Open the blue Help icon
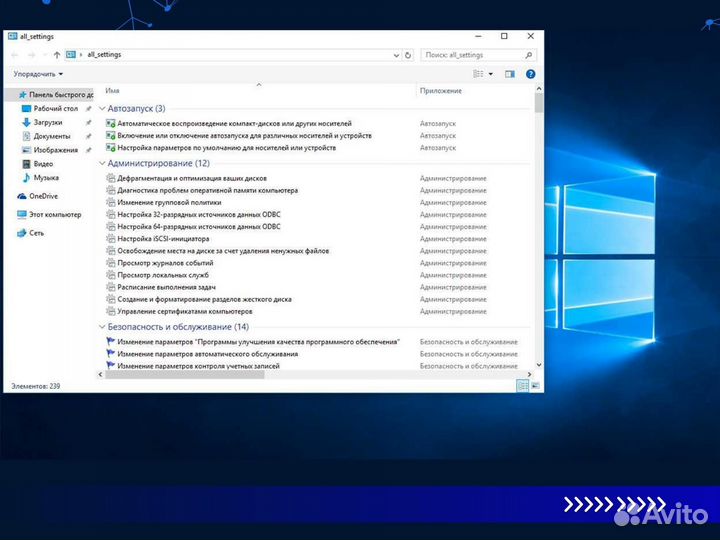 pyautogui.click(x=530, y=74)
